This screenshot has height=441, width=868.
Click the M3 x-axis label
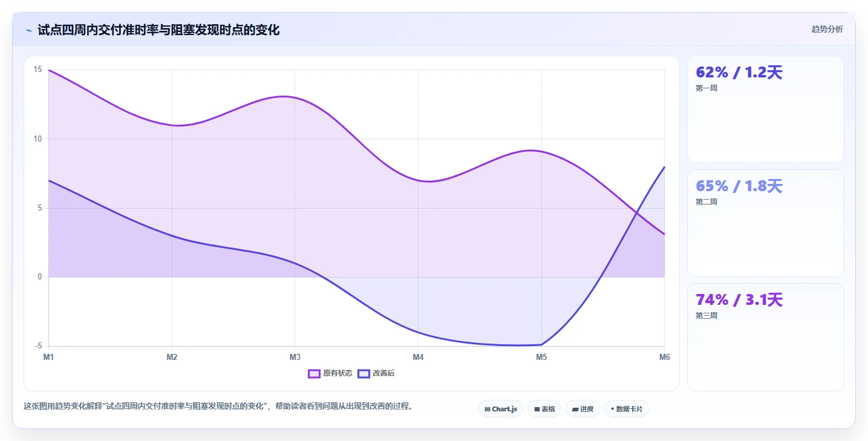pyautogui.click(x=295, y=357)
